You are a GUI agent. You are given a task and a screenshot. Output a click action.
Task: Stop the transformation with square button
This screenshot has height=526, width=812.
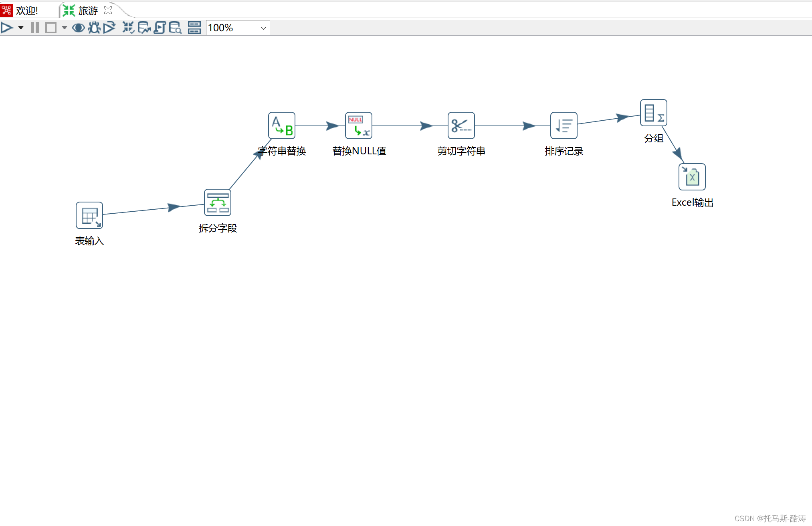click(x=51, y=28)
